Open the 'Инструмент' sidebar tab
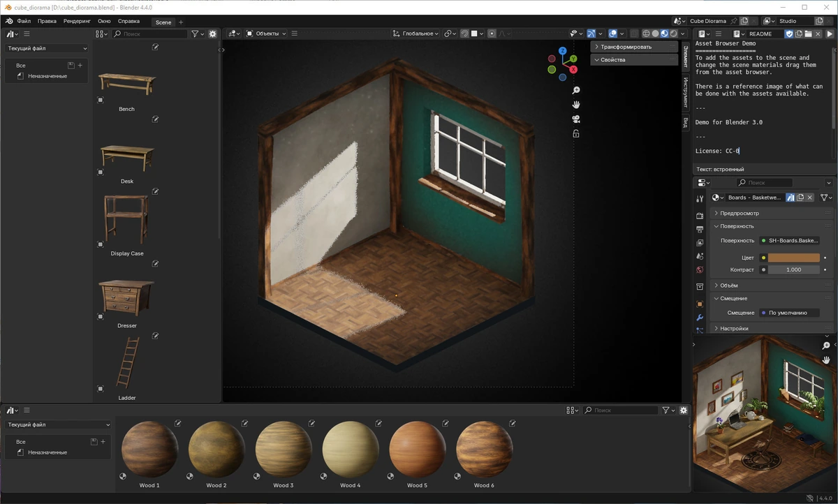 click(686, 94)
